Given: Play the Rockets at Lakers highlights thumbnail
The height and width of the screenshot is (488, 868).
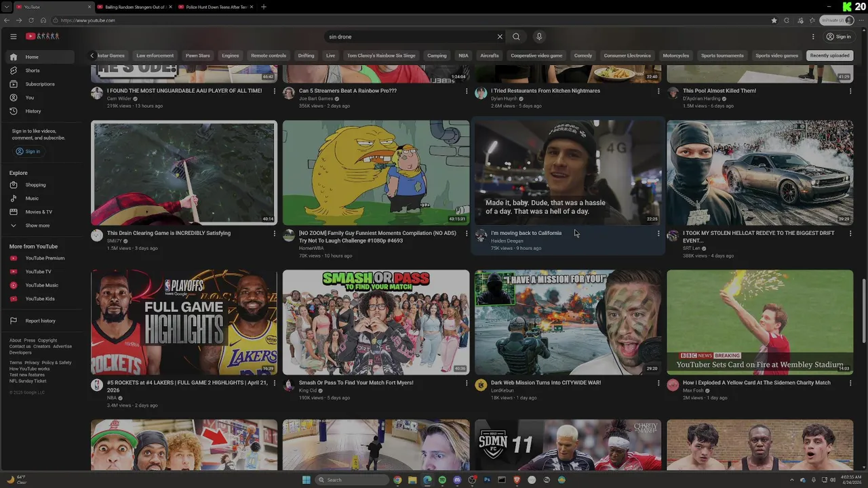Looking at the screenshot, I should click(x=184, y=323).
